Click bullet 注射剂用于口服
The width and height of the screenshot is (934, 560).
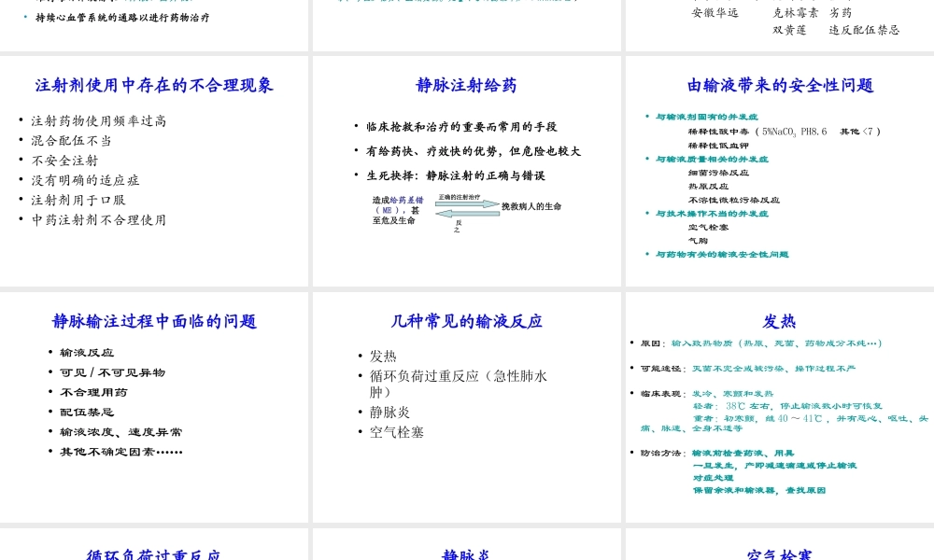pyautogui.click(x=78, y=200)
